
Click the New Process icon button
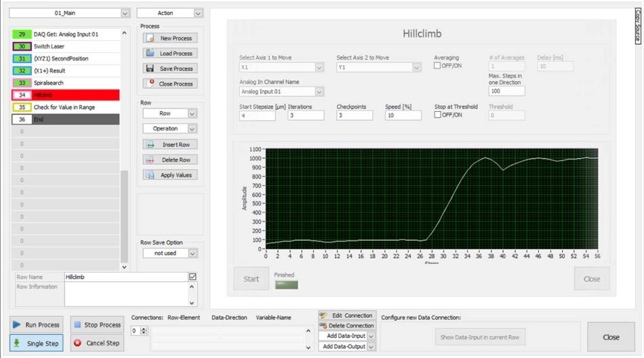(150, 39)
